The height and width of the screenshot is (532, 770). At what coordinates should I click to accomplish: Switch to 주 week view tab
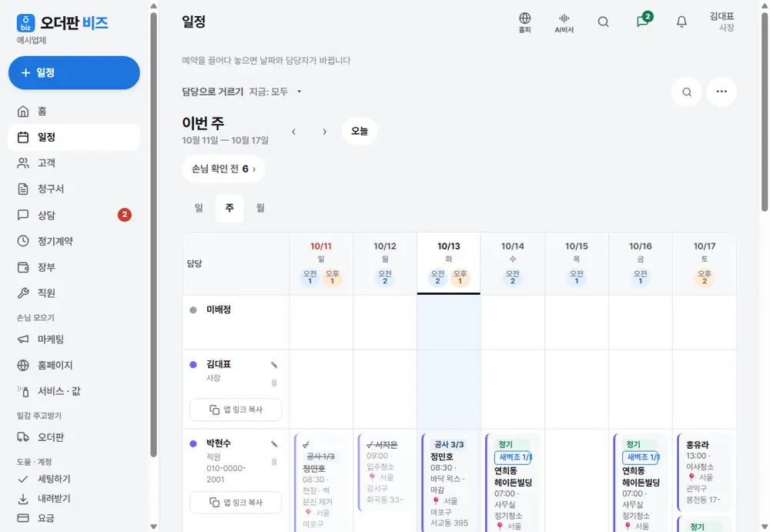click(x=229, y=209)
